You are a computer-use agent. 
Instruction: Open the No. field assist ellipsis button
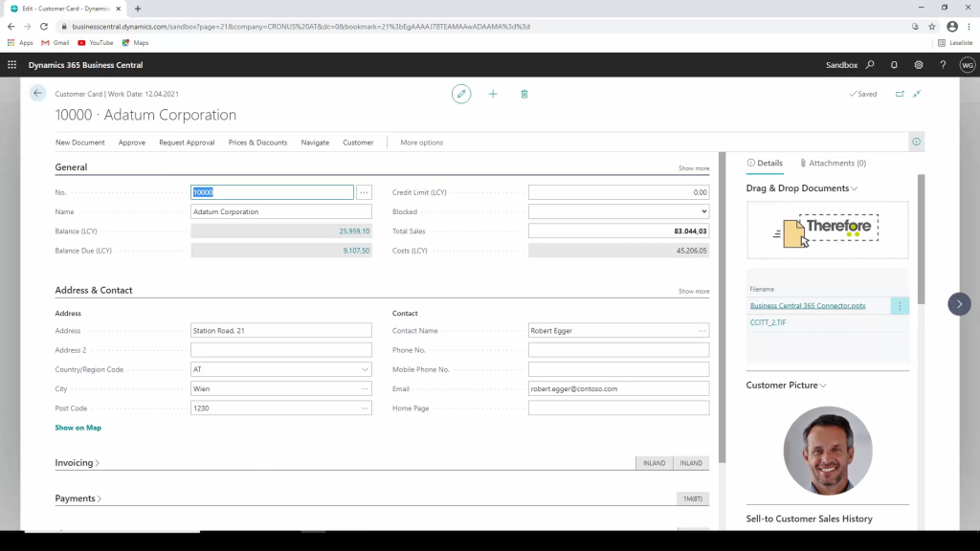(x=364, y=192)
